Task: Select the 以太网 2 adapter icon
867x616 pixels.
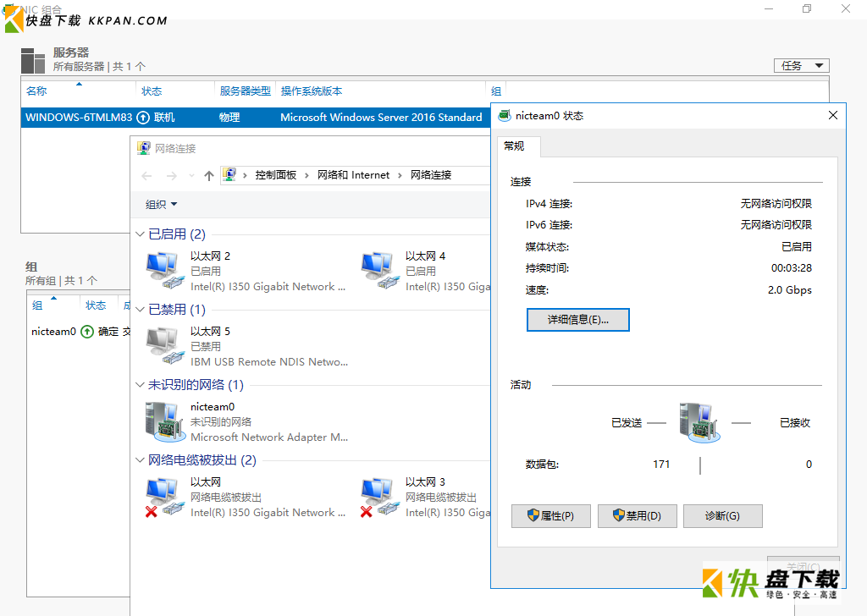Action: click(165, 271)
